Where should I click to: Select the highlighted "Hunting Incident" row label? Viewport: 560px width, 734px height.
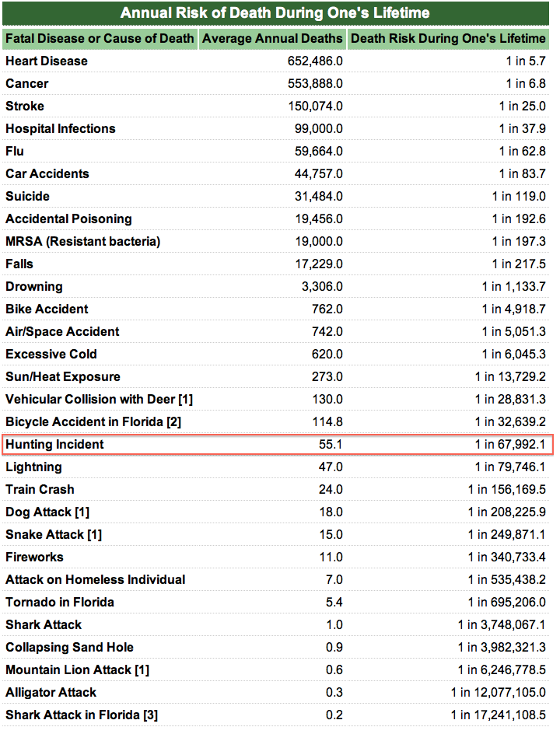(54, 445)
